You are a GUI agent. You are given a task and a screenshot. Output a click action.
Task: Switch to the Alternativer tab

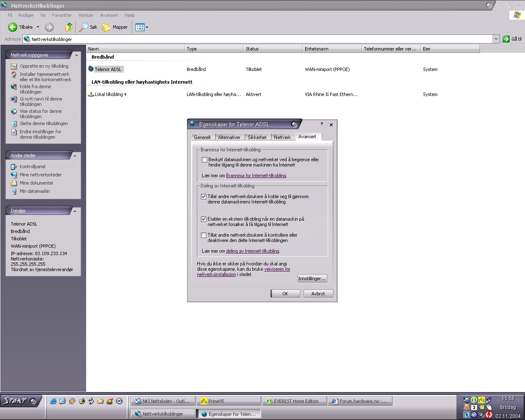point(229,137)
